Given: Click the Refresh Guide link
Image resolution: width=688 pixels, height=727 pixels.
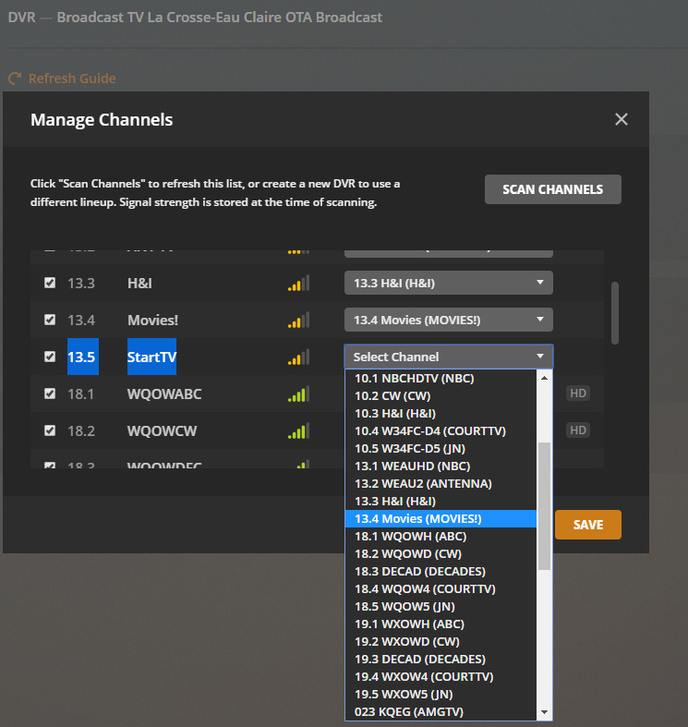Looking at the screenshot, I should point(72,78).
